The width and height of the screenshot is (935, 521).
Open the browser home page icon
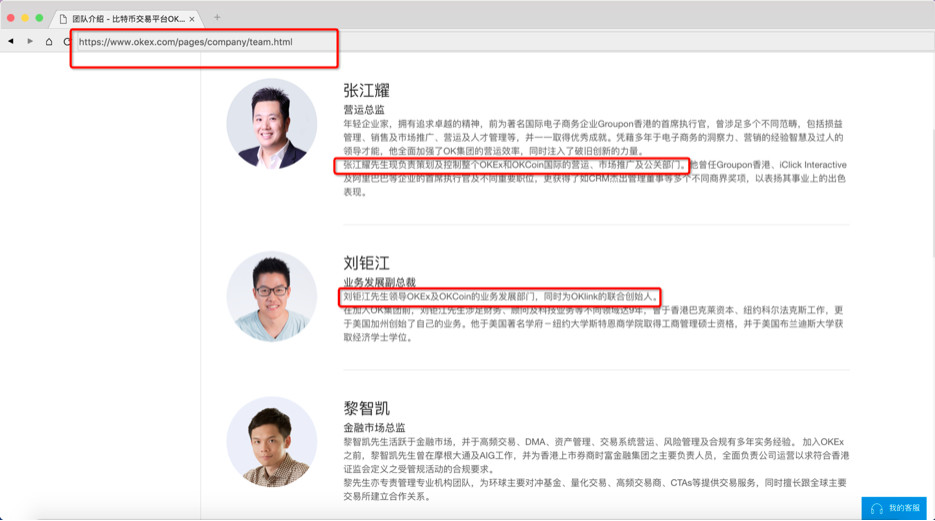[x=49, y=41]
